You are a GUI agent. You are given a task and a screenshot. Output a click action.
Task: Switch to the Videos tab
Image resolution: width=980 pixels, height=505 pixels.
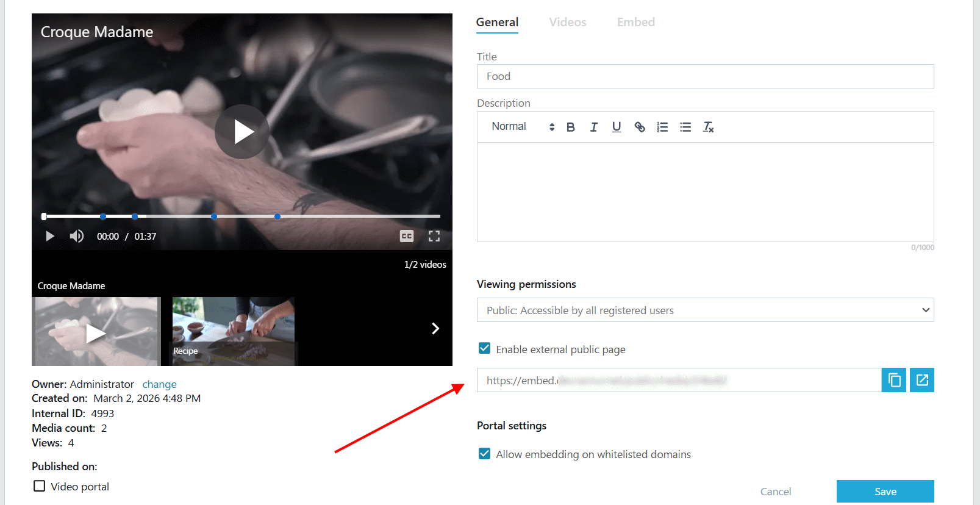tap(568, 23)
